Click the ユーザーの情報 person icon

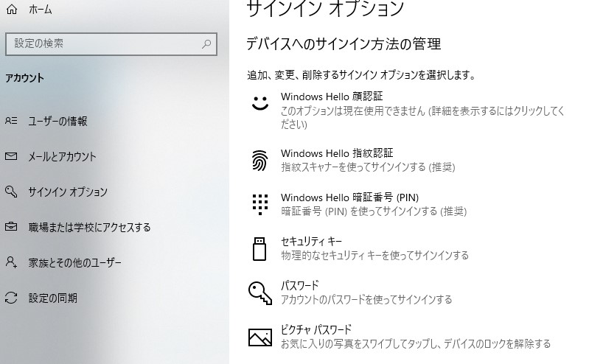[x=11, y=121]
